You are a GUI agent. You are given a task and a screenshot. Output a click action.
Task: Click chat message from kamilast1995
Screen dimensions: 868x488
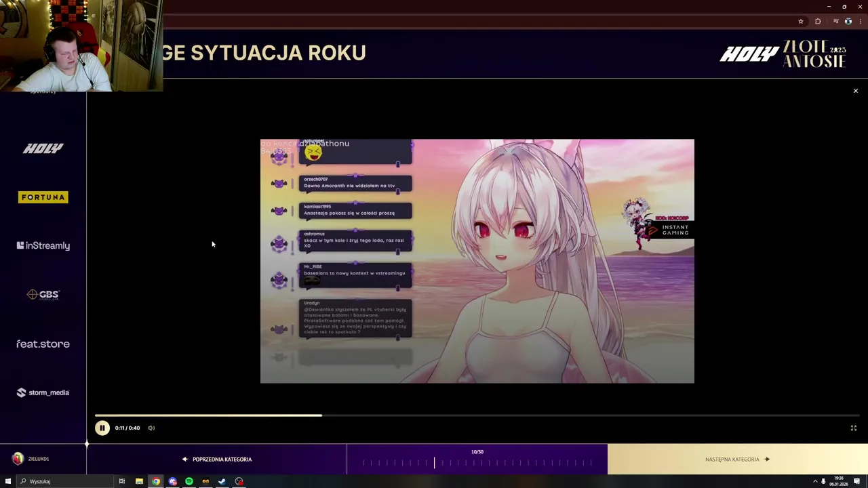point(355,211)
